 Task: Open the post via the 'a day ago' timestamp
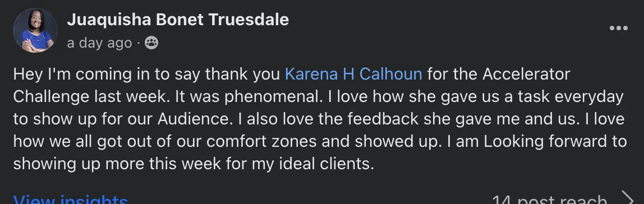coord(99,43)
